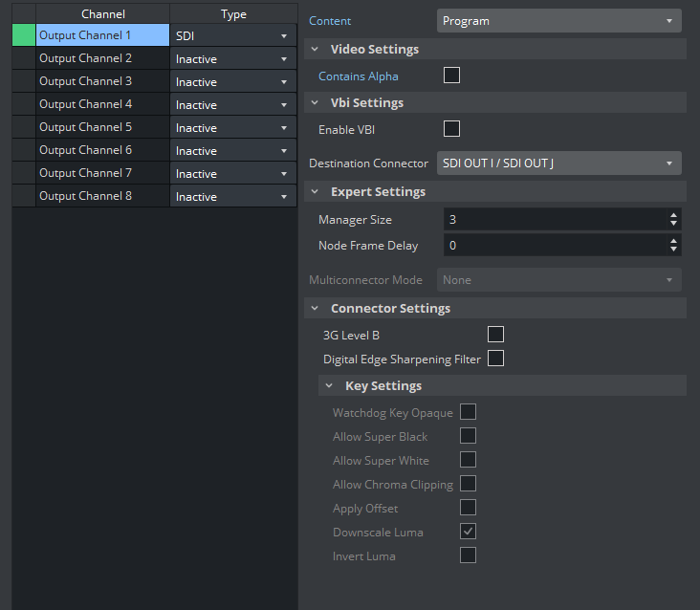The image size is (700, 610).
Task: Decrease Node Frame Delay with down arrow
Action: [674, 251]
